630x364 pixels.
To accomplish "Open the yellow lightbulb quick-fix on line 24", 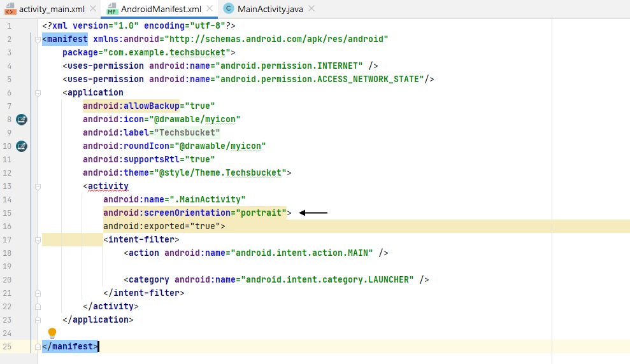I will 52,333.
